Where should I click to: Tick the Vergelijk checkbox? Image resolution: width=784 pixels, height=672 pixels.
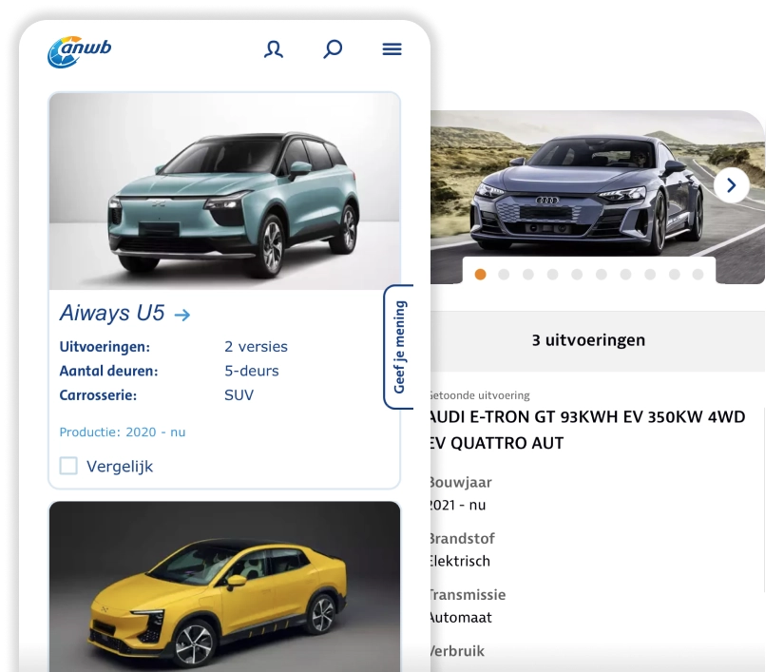[68, 466]
